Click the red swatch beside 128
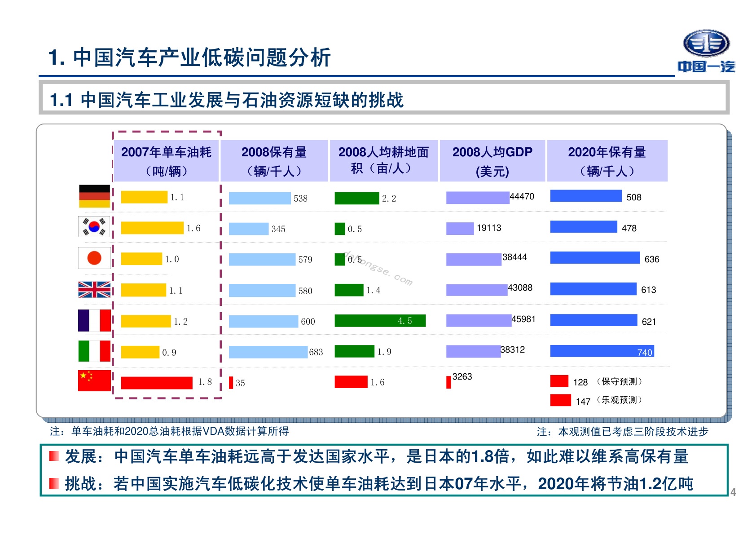The height and width of the screenshot is (535, 756). pos(559,381)
